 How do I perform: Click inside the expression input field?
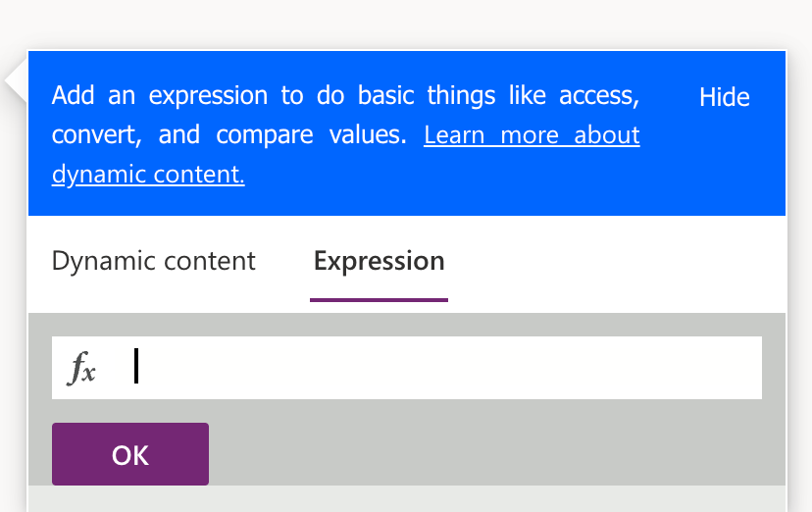441,368
